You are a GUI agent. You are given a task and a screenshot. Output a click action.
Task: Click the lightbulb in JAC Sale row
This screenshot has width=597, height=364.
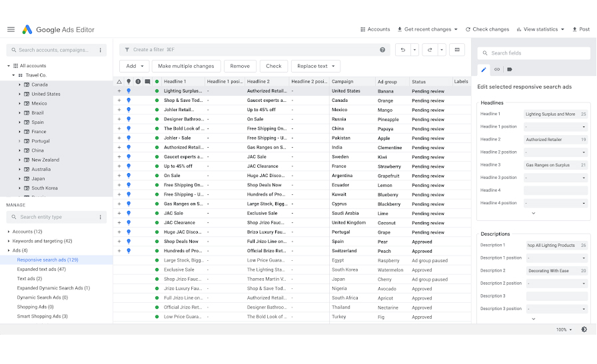coord(129,214)
